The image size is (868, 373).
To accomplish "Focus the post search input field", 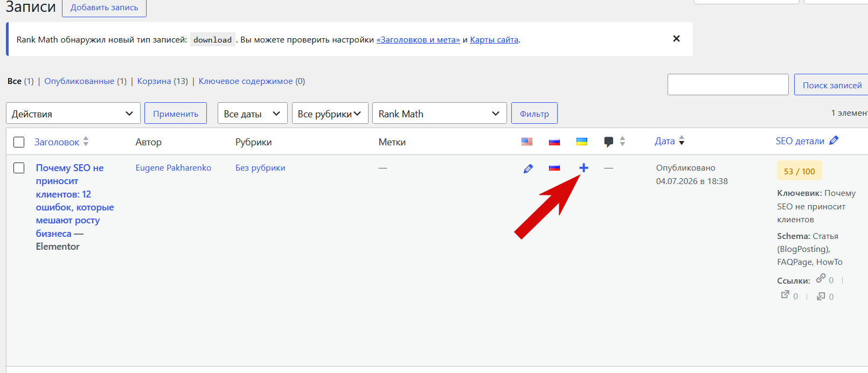I will coord(728,85).
